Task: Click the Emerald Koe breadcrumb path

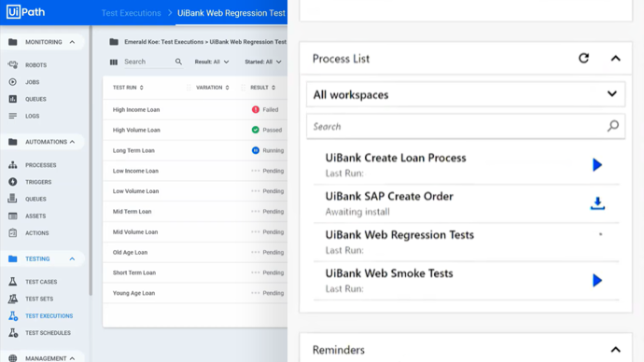Action: coord(205,42)
